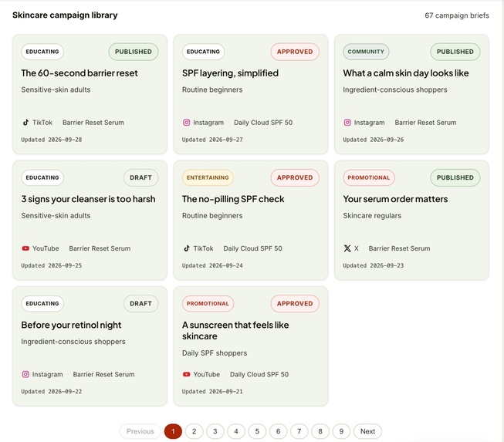Image resolution: width=504 pixels, height=442 pixels.
Task: Click 'Updated 2026-09-21' date text
Action: (212, 392)
